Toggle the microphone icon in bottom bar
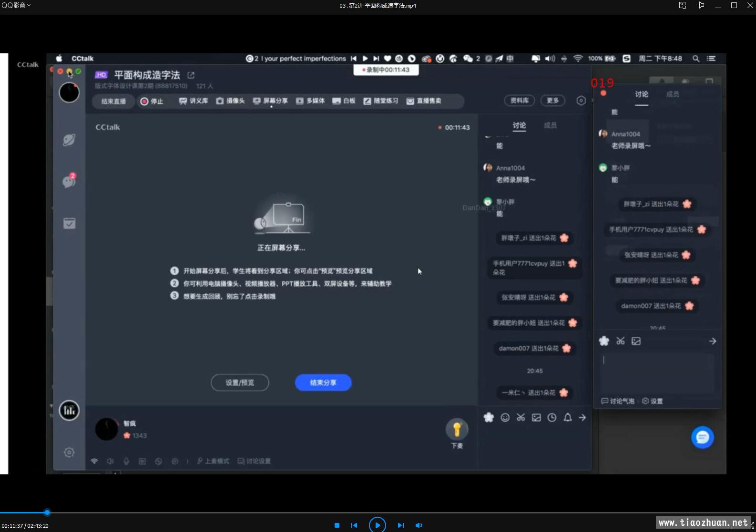 (x=126, y=461)
